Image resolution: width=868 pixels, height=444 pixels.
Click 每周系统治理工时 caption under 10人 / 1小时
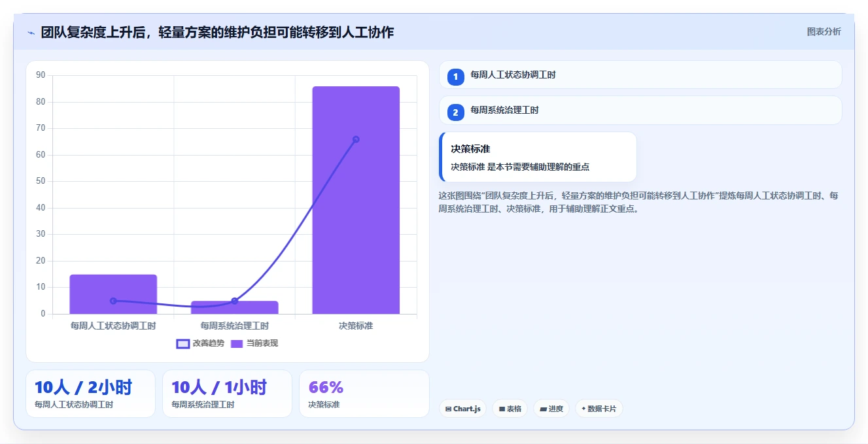click(x=203, y=405)
